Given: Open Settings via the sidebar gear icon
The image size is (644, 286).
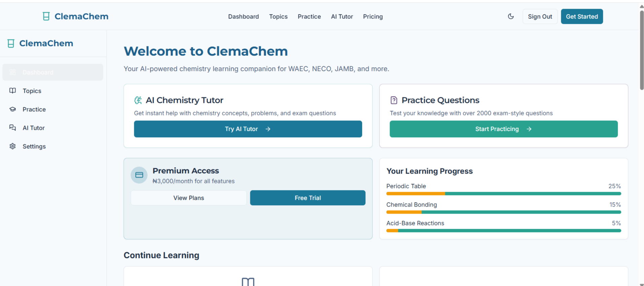Looking at the screenshot, I should (x=12, y=146).
